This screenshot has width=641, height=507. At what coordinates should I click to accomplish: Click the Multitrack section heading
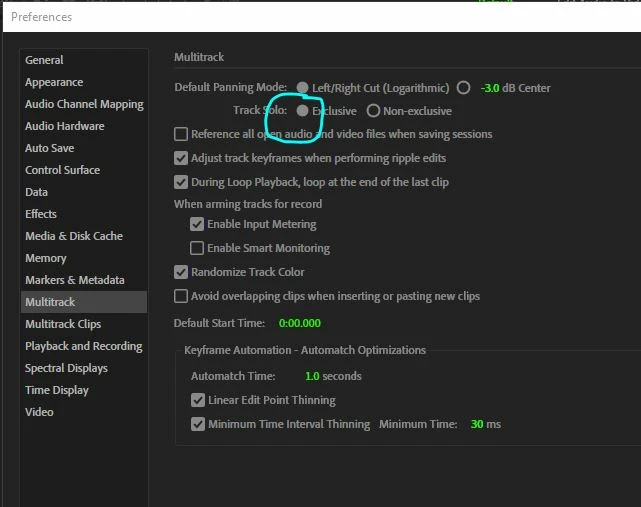tap(199, 57)
